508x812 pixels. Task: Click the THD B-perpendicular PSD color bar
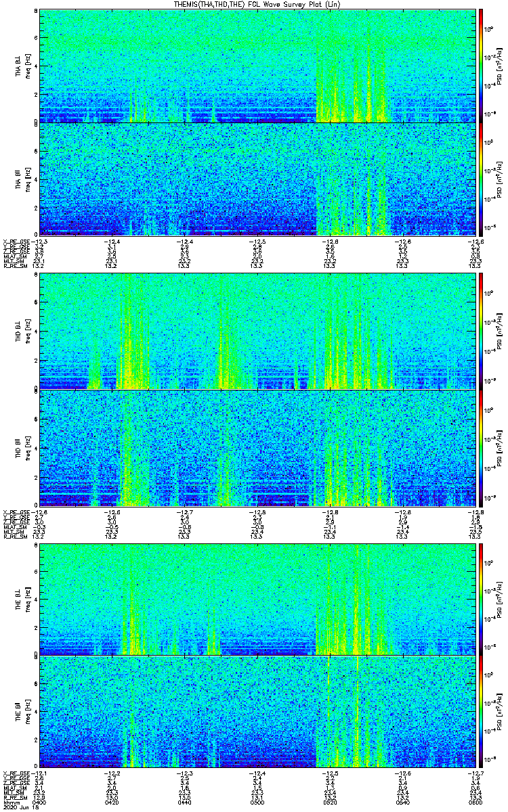click(x=480, y=332)
